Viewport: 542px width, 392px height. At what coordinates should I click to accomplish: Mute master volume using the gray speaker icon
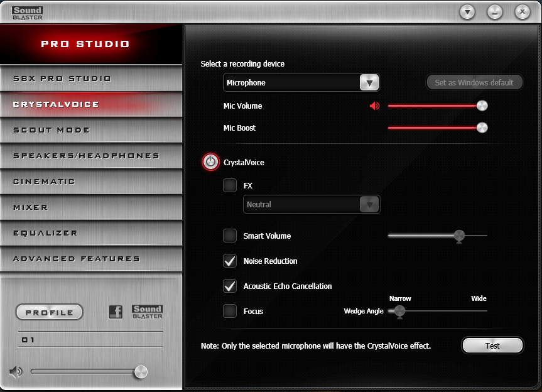click(16, 372)
